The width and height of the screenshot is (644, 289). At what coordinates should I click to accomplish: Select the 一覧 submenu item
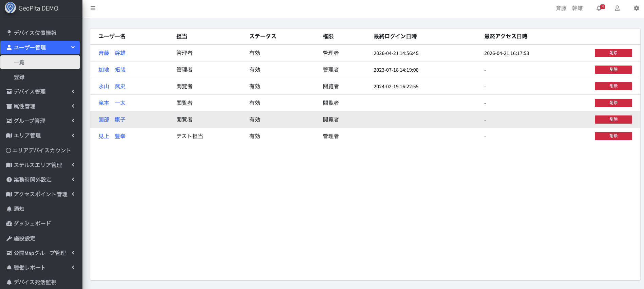(19, 62)
